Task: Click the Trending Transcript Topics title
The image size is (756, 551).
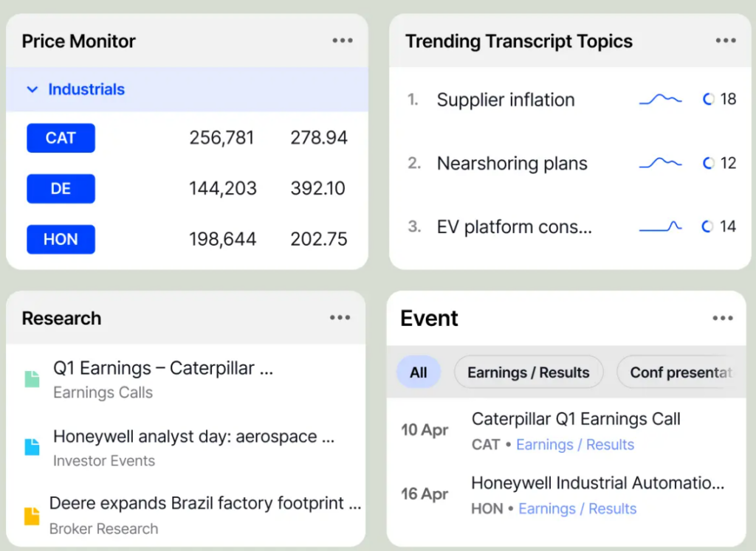Action: pos(519,41)
